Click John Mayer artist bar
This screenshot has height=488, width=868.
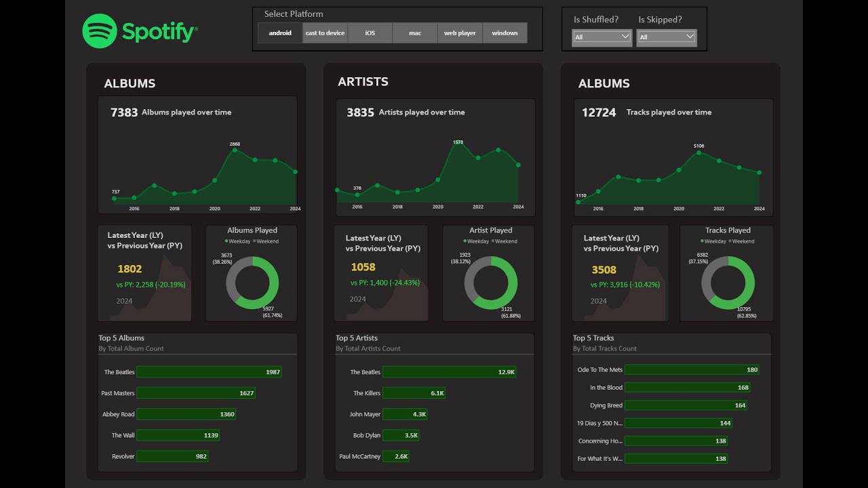pyautogui.click(x=405, y=414)
